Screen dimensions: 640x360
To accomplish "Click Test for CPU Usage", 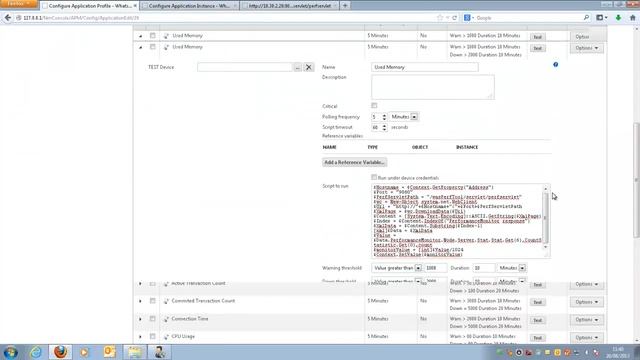I will coord(538,338).
